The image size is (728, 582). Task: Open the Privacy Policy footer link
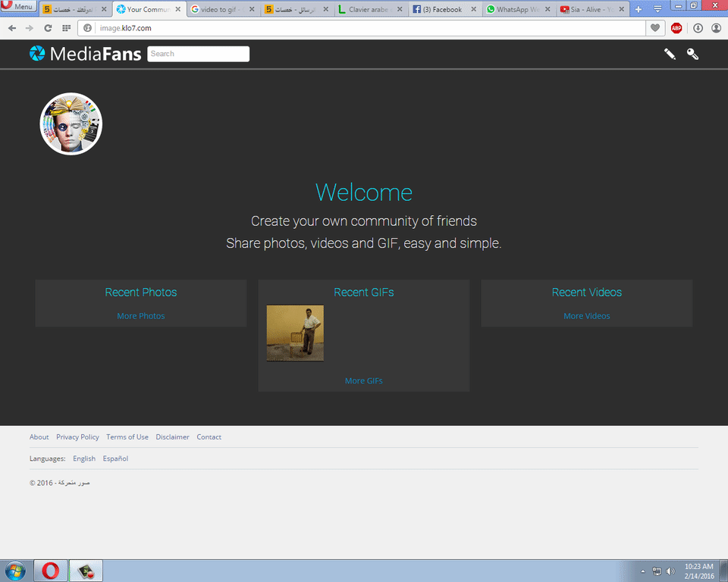click(x=77, y=437)
